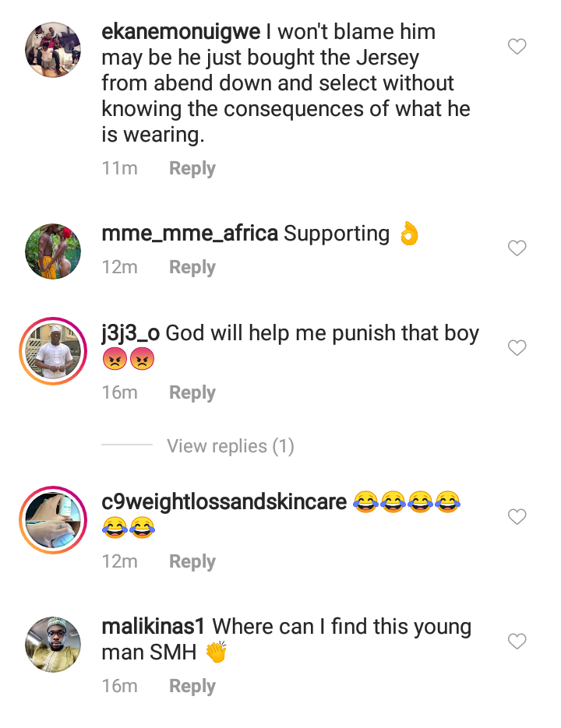
Task: Reply to malikinas1's comment
Action: 192,686
